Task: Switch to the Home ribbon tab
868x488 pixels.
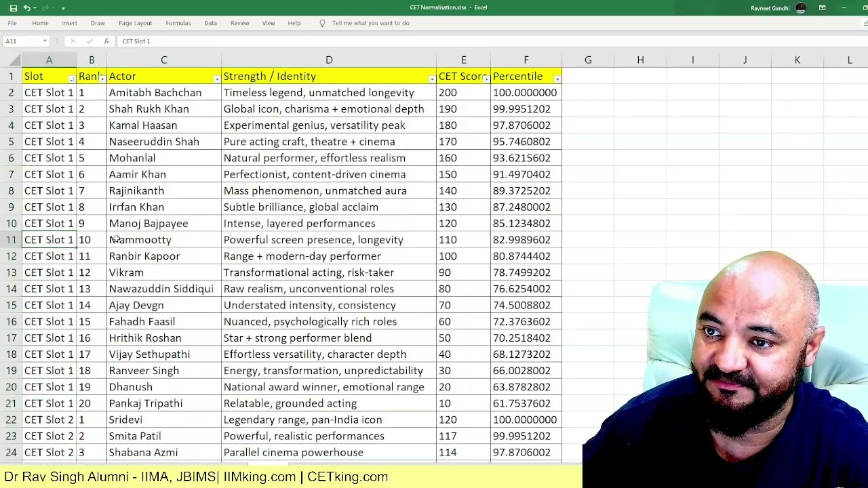Action: tap(40, 23)
